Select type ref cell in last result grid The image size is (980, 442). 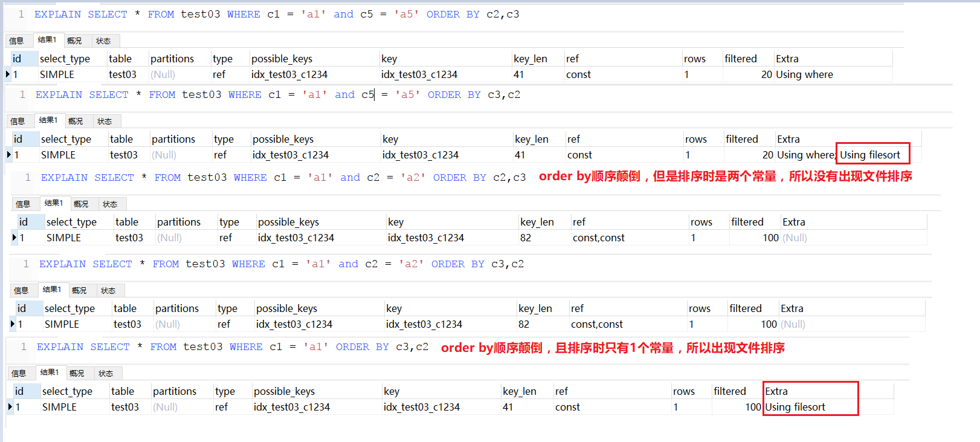[x=233, y=407]
